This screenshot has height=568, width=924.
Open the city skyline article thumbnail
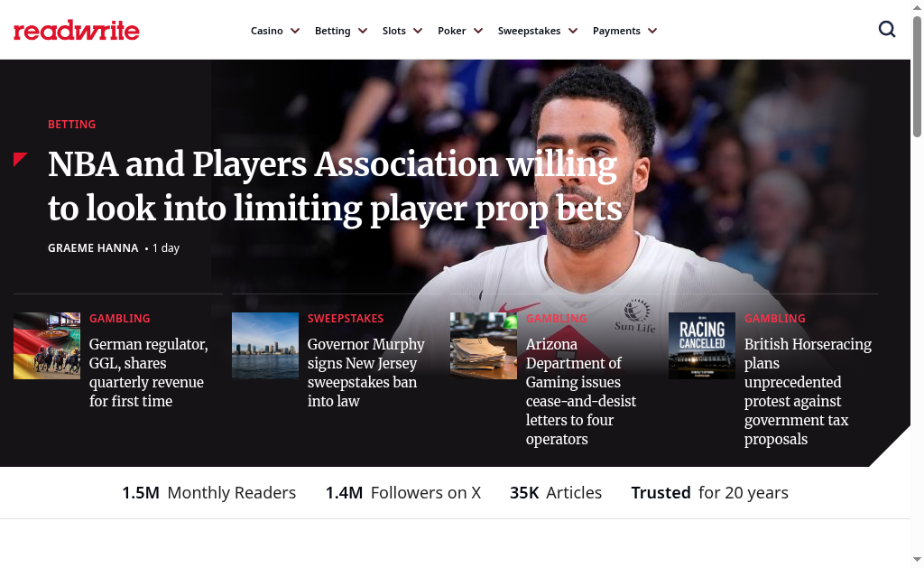point(265,346)
